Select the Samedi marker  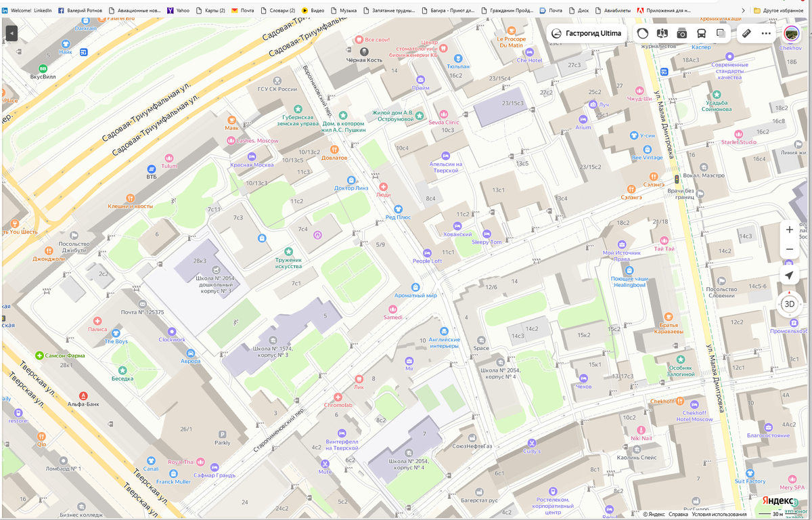coord(392,309)
